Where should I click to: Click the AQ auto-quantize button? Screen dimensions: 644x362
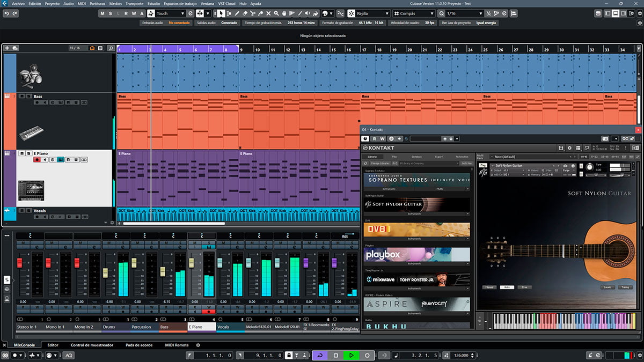pos(69,355)
